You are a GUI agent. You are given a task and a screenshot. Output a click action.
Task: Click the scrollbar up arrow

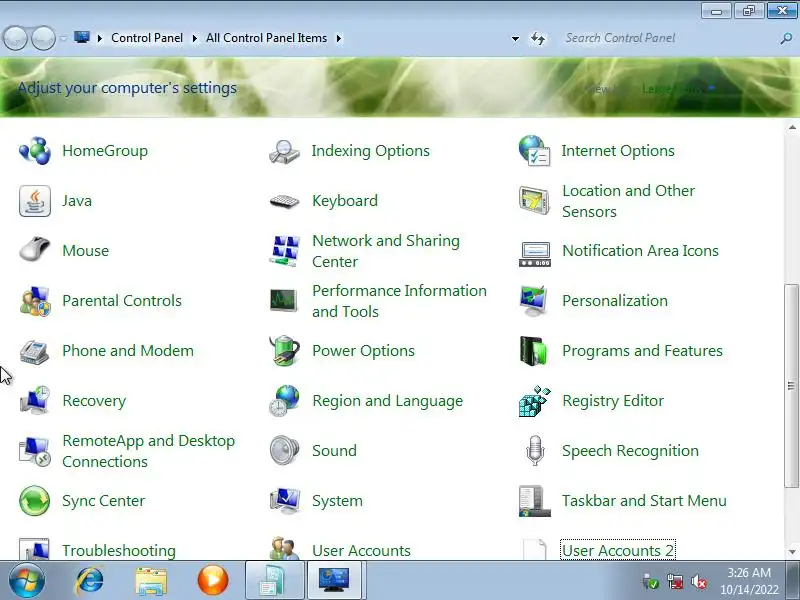(x=792, y=127)
